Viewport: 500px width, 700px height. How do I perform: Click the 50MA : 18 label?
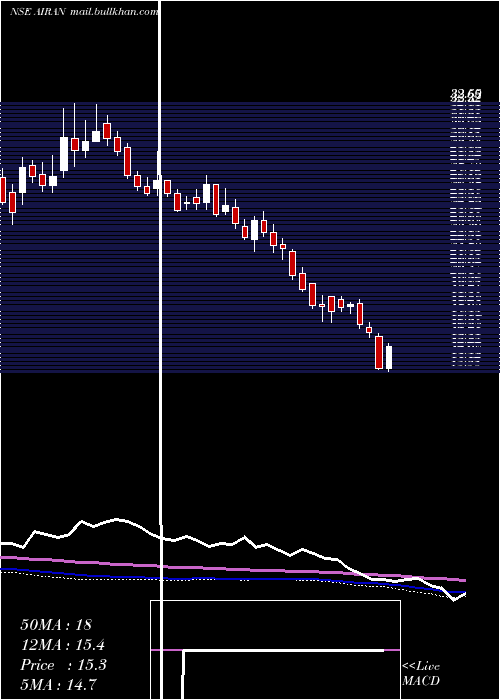(x=56, y=625)
